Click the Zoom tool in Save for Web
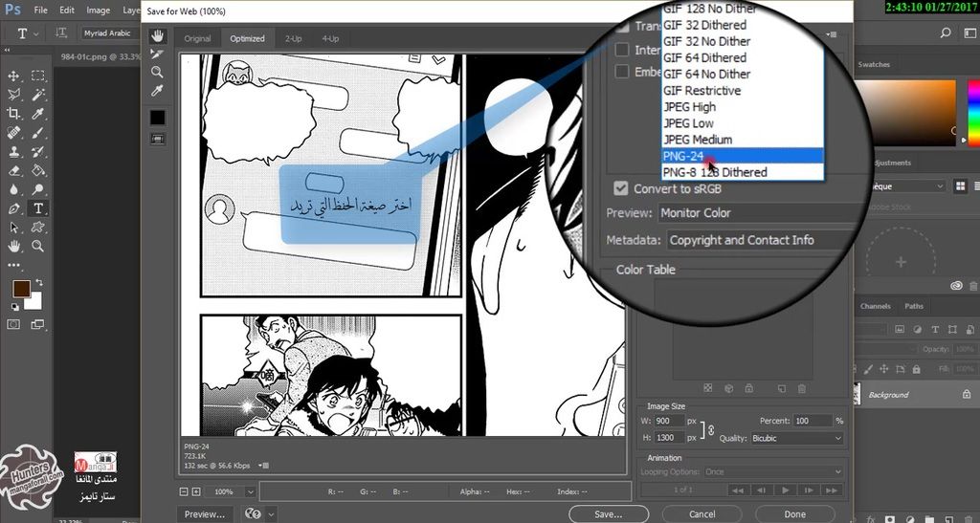 click(x=158, y=73)
